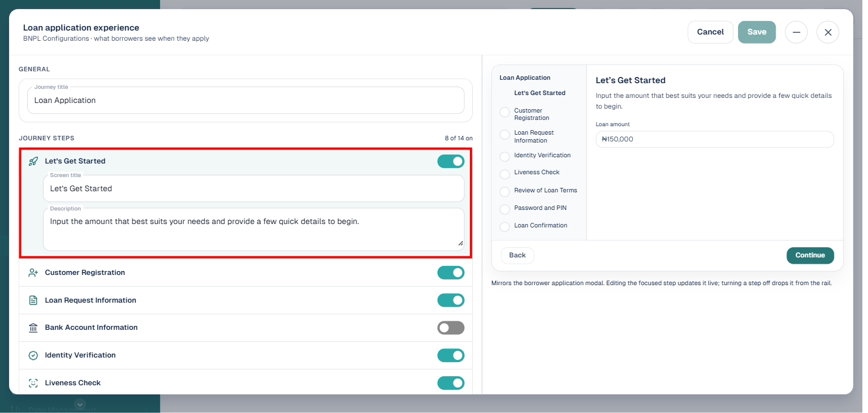868x413 pixels.
Task: Disable the Customer Registration toggle
Action: coord(451,273)
